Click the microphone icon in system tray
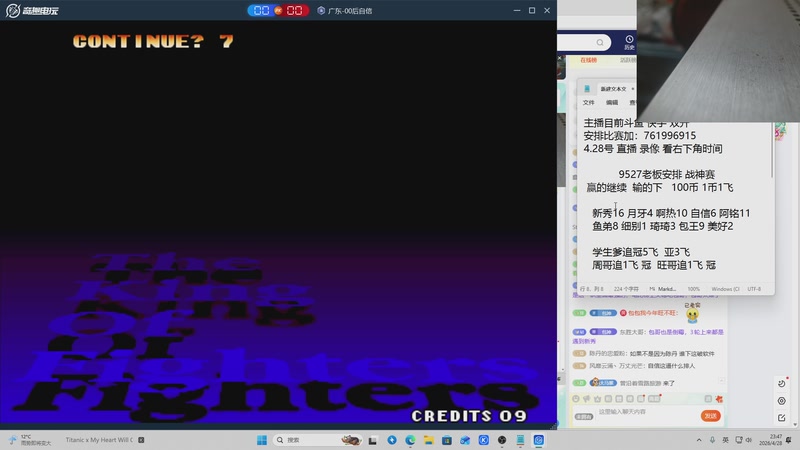 click(712, 440)
